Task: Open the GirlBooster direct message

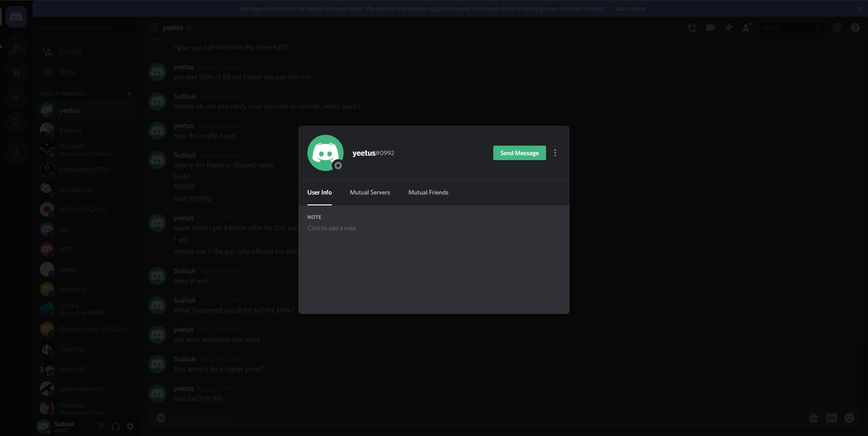Action: (87, 190)
